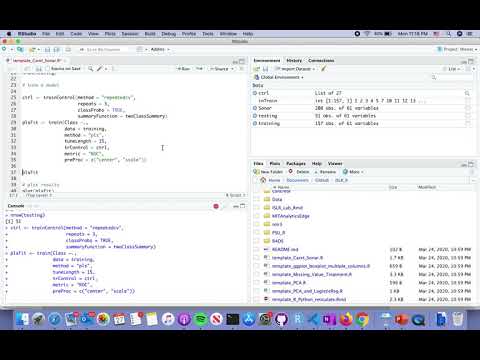
Task: Switch to the Packages tab
Action: pos(296,164)
